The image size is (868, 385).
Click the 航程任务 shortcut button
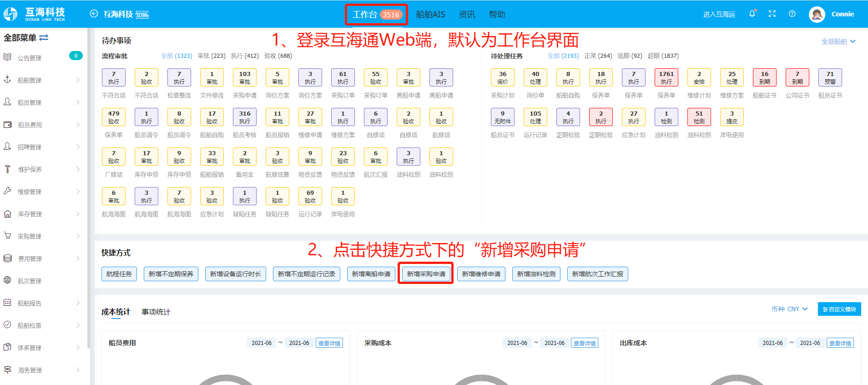[x=119, y=274]
